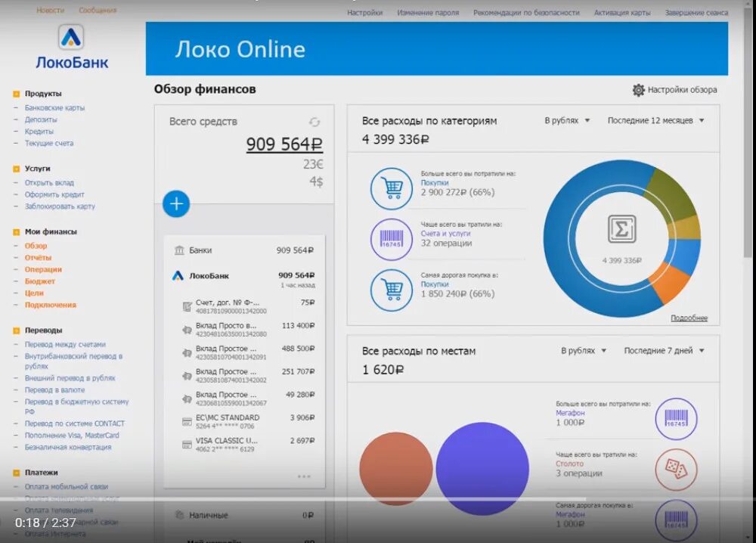Click Заблокировать карту link

pyautogui.click(x=60, y=206)
